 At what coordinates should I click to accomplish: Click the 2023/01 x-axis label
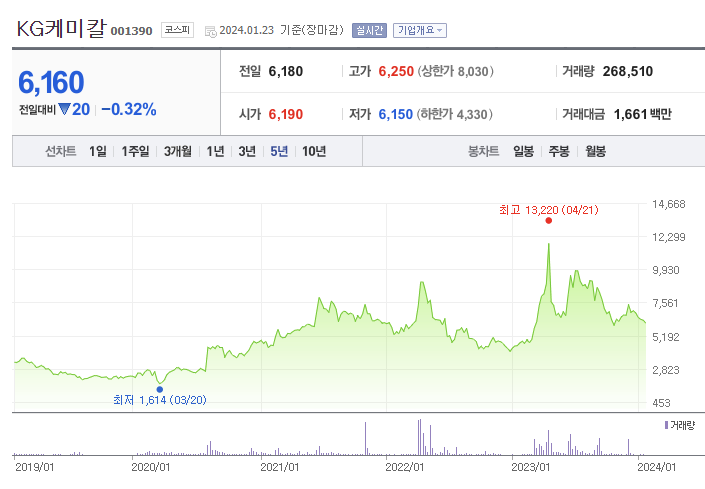pos(531,467)
